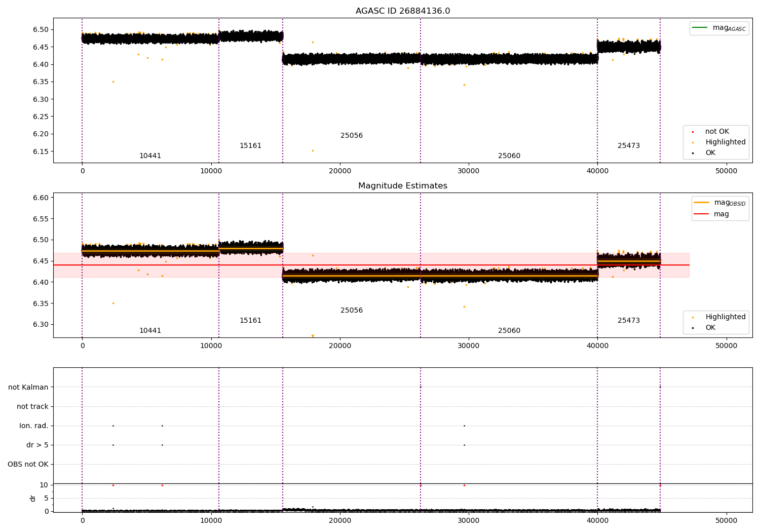Click the dr tick label 10 in bottom panel
This screenshot has width=760, height=532.
click(44, 485)
